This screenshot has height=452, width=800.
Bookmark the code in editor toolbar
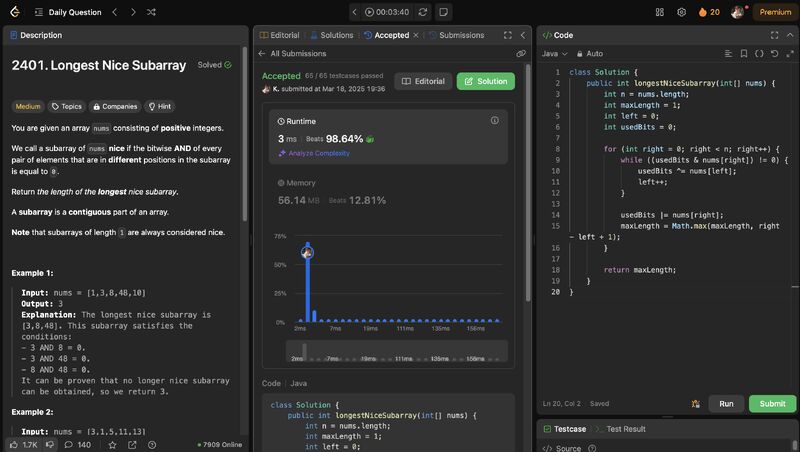click(x=744, y=53)
